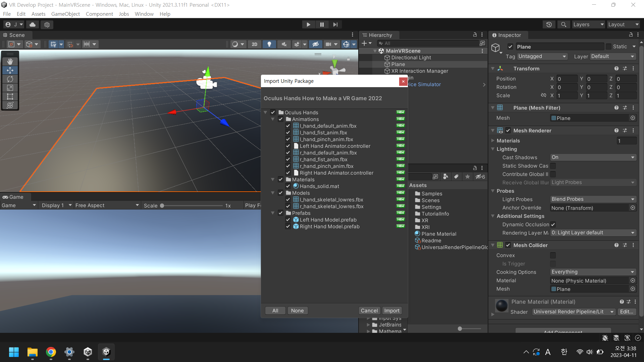This screenshot has width=644, height=362.
Task: Toggle scene visibility hidden-eye icon
Action: click(315, 44)
